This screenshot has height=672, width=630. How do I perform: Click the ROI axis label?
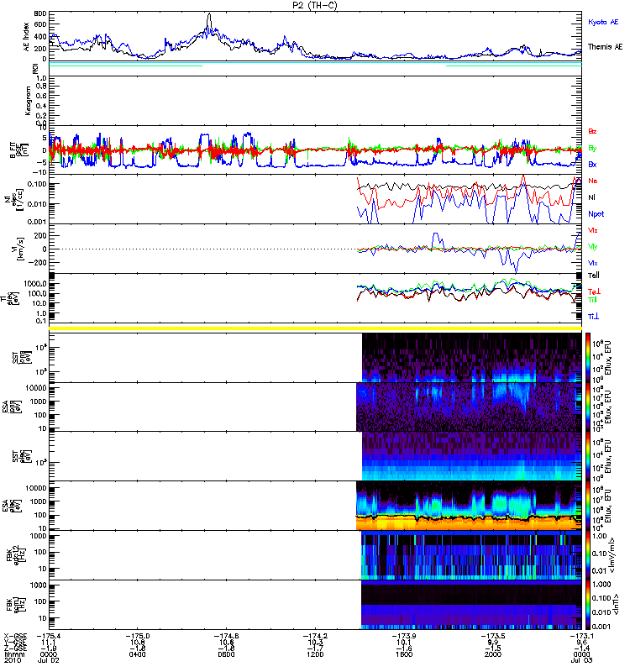coord(36,69)
